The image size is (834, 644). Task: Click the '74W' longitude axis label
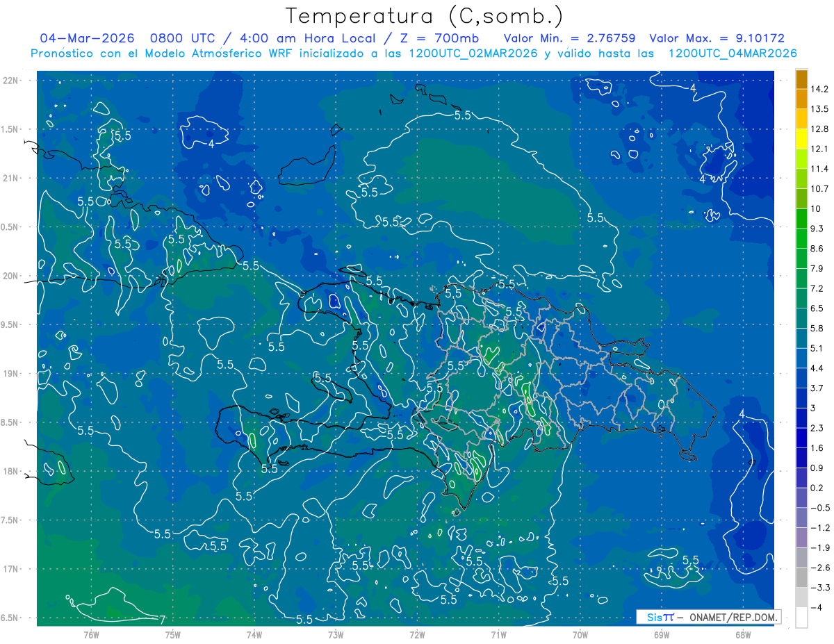(x=254, y=634)
